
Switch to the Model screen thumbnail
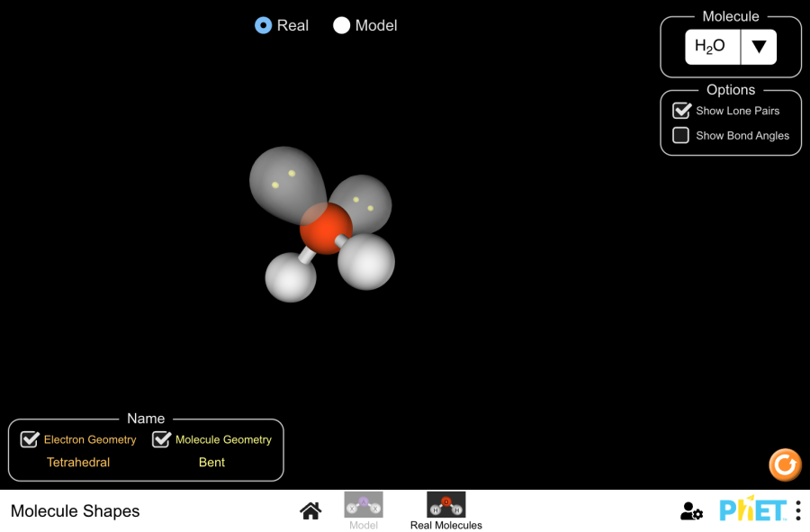pos(364,505)
